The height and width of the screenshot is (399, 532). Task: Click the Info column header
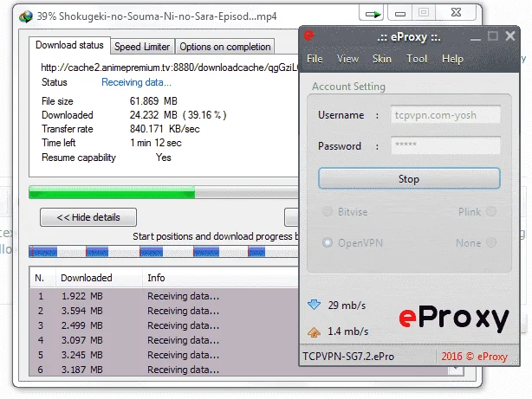coord(221,278)
